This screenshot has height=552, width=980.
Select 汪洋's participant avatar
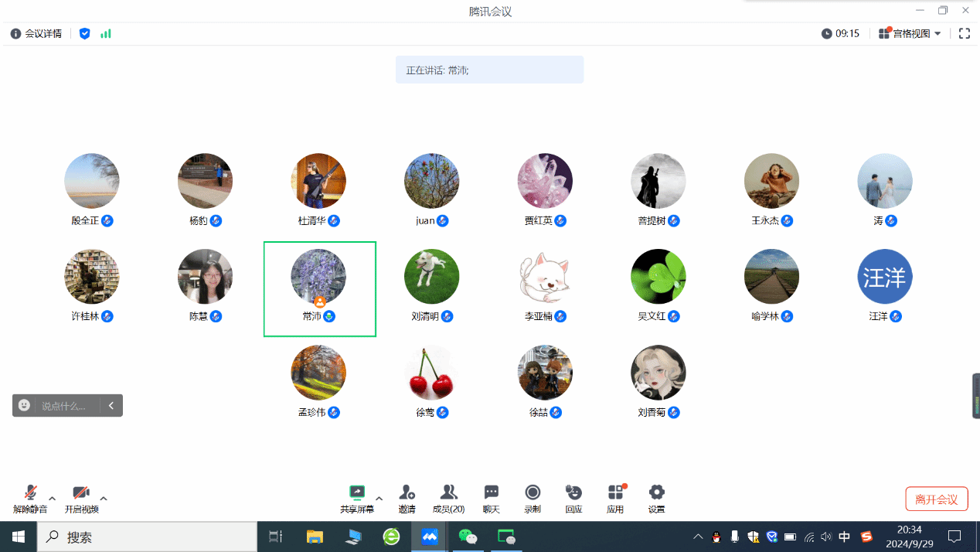(x=884, y=277)
